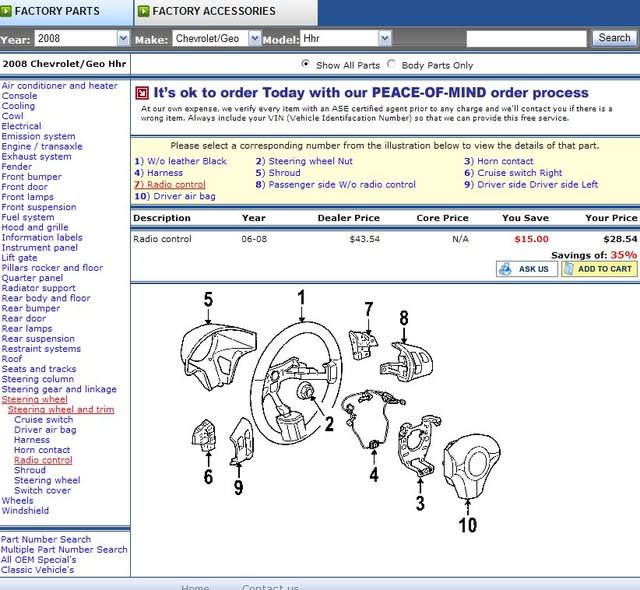Image resolution: width=640 pixels, height=590 pixels.
Task: Open part 2 Steering wheel Nut
Action: [x=304, y=161]
